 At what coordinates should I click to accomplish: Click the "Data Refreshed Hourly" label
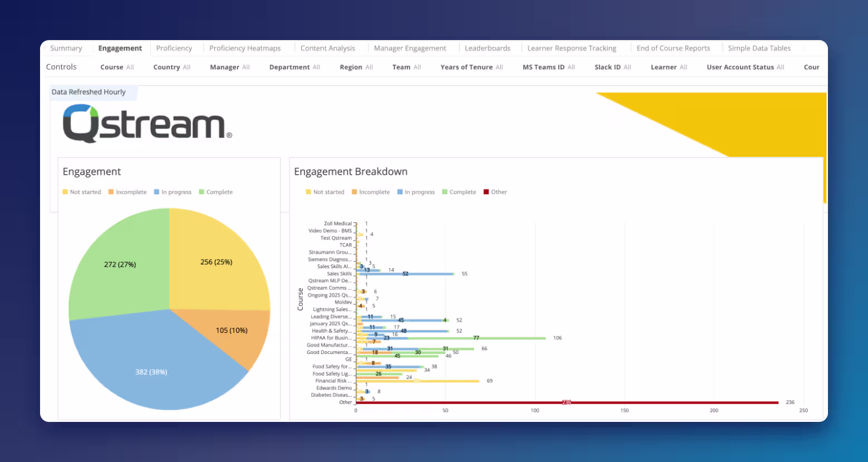(88, 92)
